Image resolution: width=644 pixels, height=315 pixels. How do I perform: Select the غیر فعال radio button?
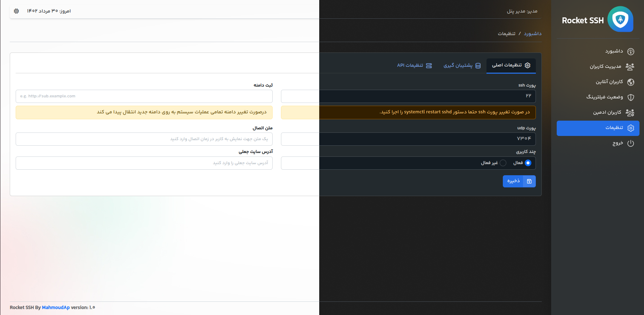tap(503, 163)
